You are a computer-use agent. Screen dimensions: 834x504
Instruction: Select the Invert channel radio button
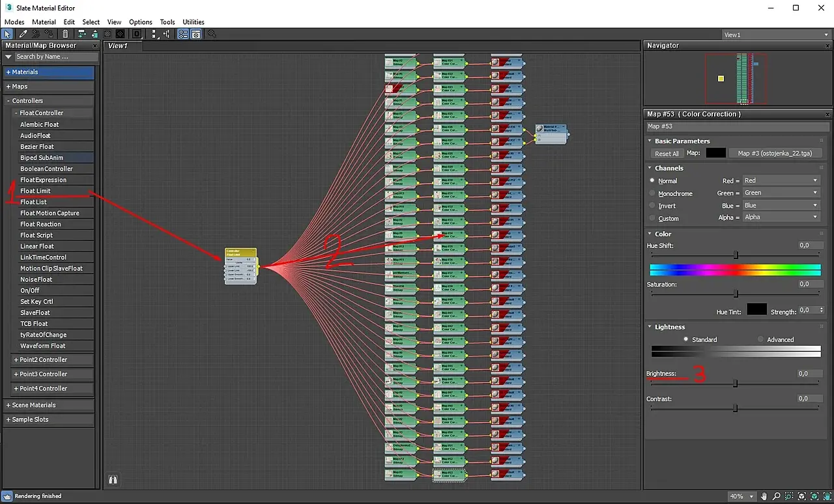(653, 206)
